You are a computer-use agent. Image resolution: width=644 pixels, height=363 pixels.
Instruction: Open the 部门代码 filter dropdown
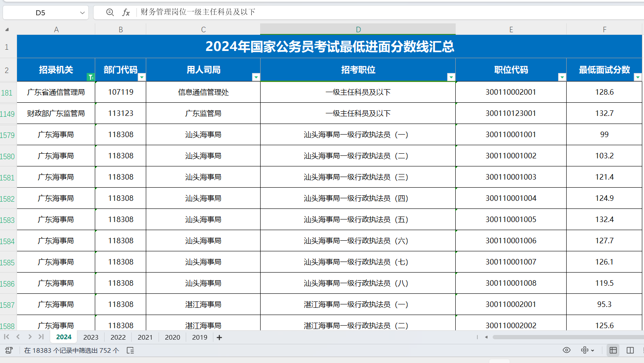(142, 77)
